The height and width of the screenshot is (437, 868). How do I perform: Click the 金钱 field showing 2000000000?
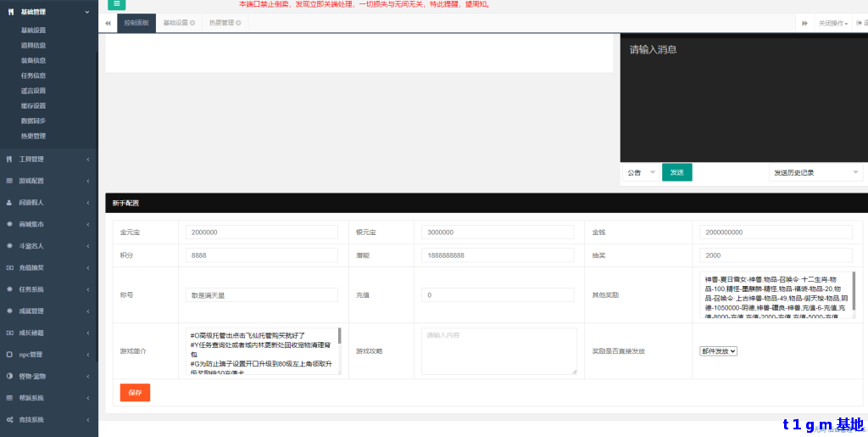pos(776,233)
